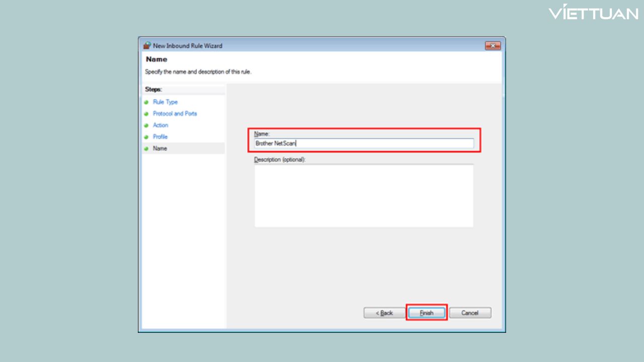The height and width of the screenshot is (362, 644).
Task: Click the VIETTUAN logo watermark
Action: coord(593,14)
